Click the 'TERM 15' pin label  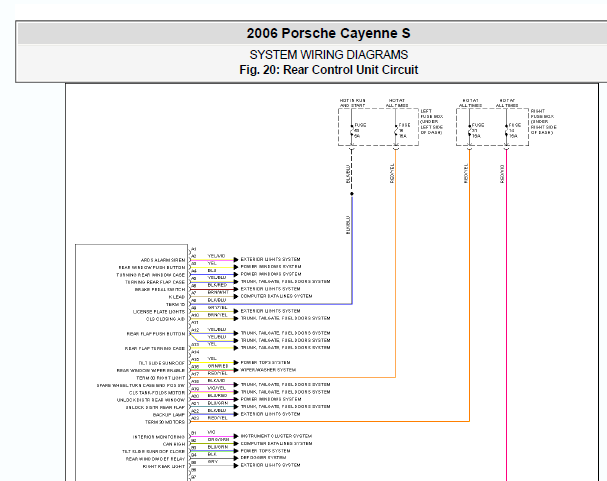175,305
